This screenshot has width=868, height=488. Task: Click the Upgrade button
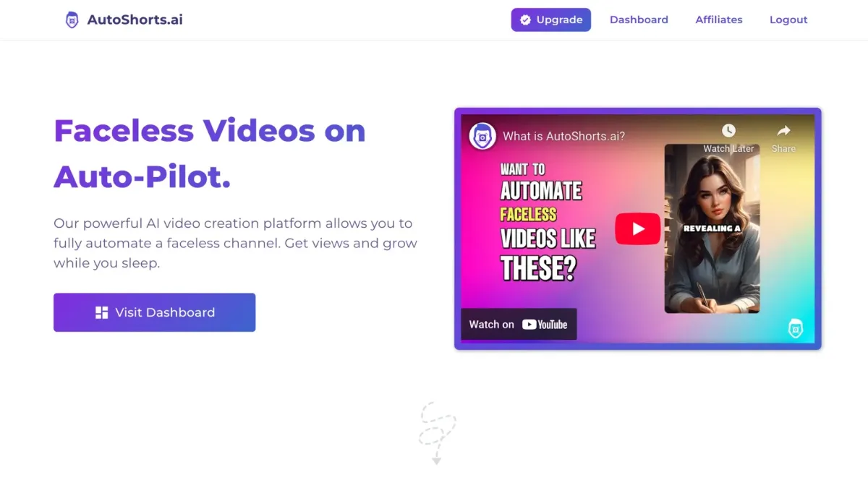click(551, 20)
